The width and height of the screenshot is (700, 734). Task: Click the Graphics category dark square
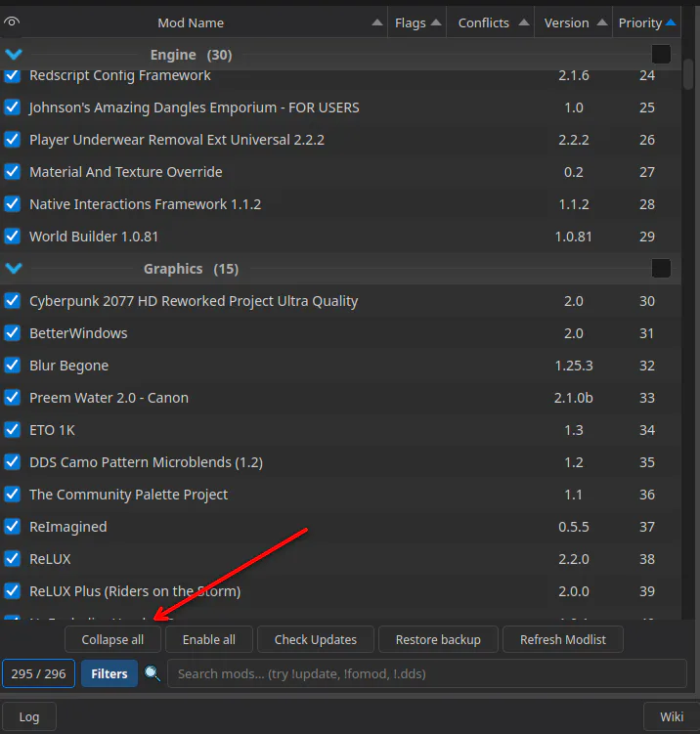[x=661, y=268]
